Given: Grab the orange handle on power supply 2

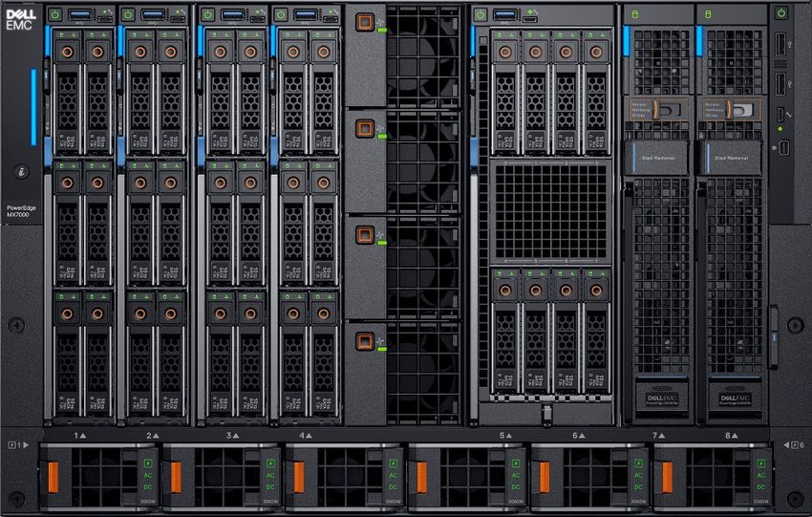Looking at the screenshot, I should 176,477.
